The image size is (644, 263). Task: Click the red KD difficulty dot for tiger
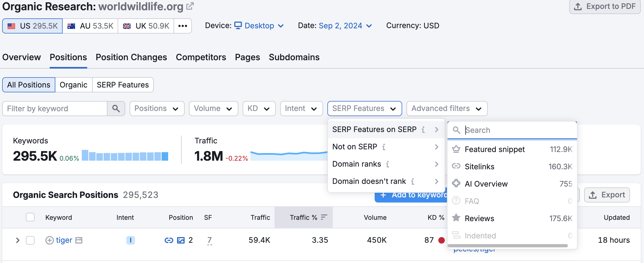pos(442,240)
